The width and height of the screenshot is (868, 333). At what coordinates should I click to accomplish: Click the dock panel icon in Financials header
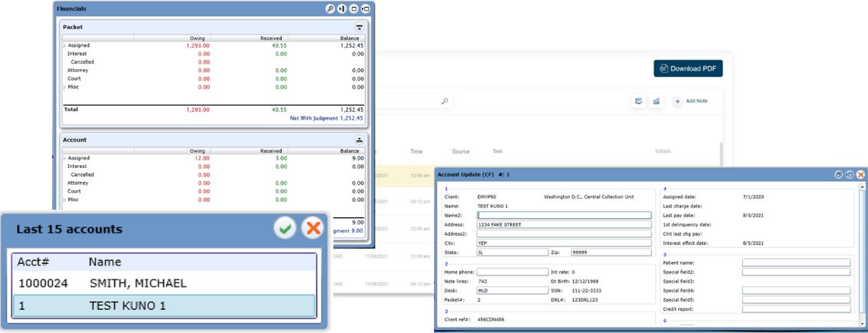click(x=342, y=9)
